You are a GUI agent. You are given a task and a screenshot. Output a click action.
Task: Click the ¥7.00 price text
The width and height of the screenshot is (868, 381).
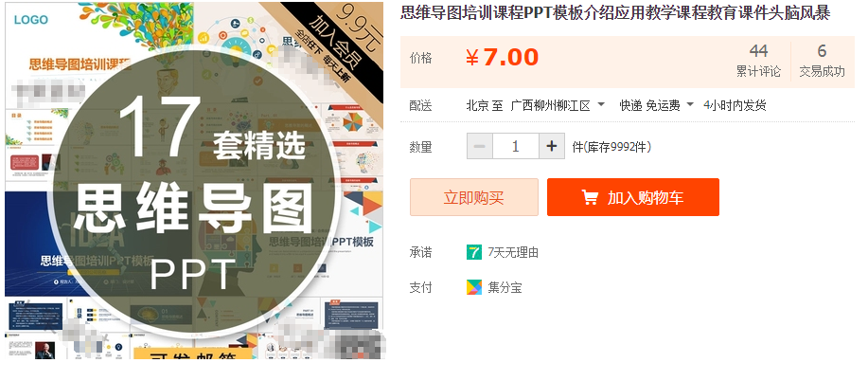[x=502, y=57]
